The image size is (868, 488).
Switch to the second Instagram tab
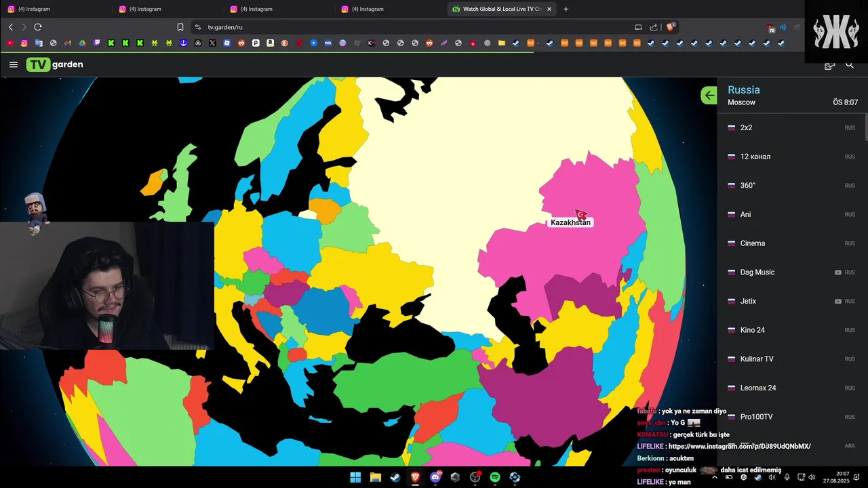(x=167, y=9)
